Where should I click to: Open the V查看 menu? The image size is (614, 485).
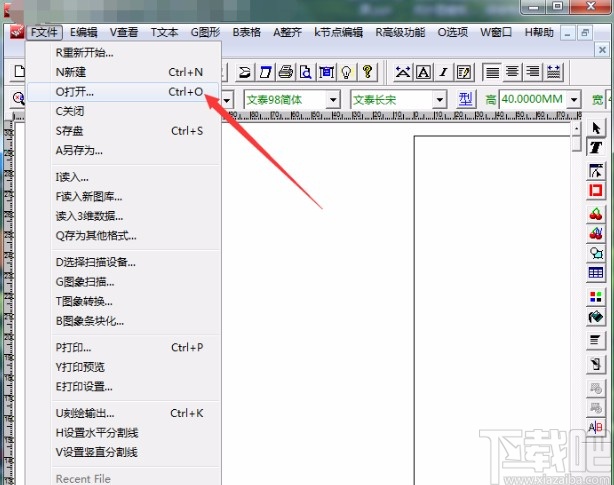(124, 32)
